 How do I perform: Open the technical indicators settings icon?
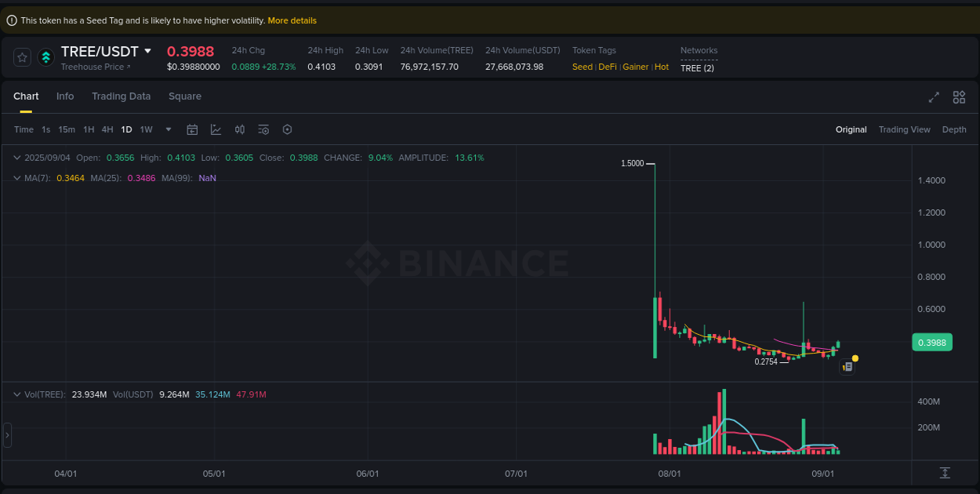(263, 129)
